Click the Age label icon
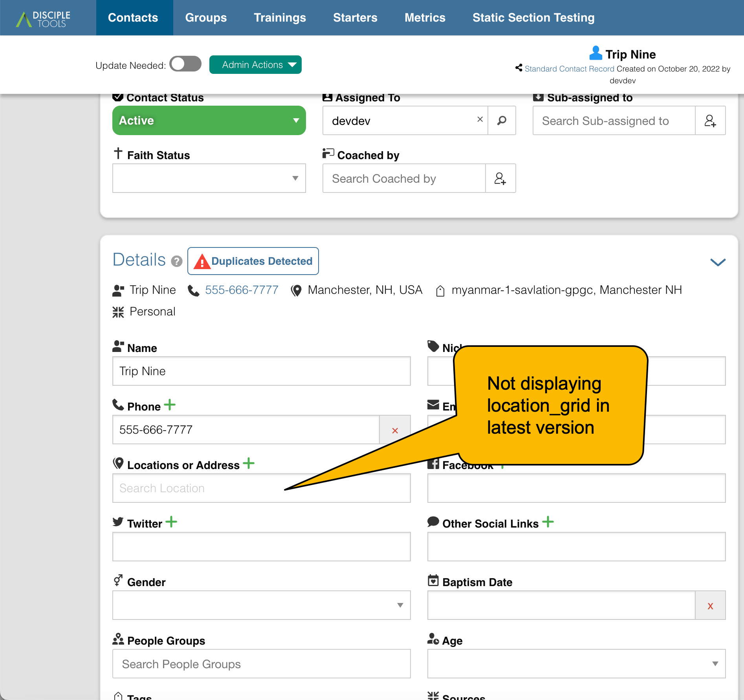 tap(433, 639)
